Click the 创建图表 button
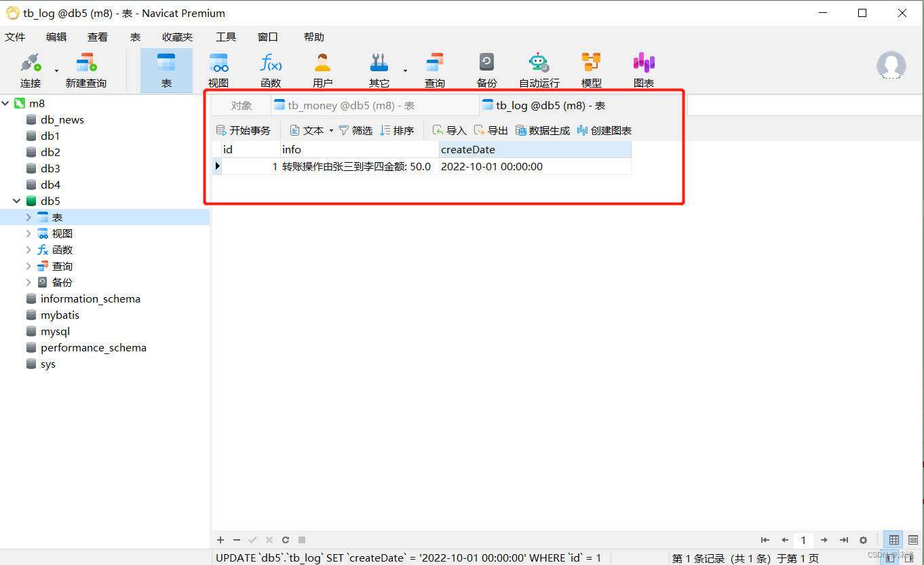The image size is (924, 565). (x=604, y=130)
